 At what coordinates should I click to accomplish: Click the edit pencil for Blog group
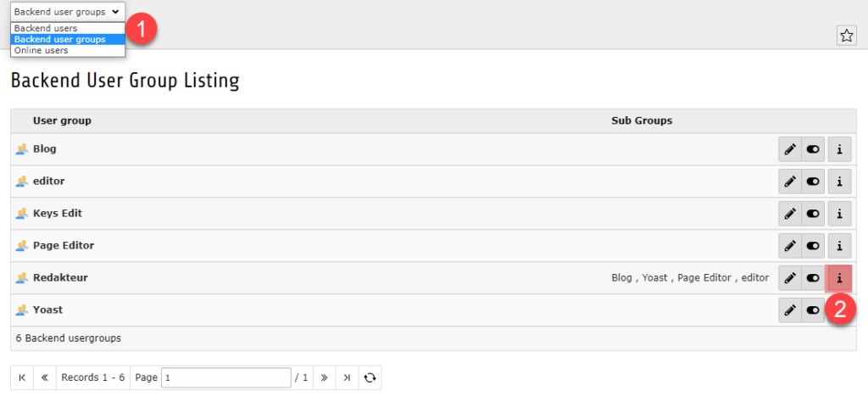coord(790,149)
